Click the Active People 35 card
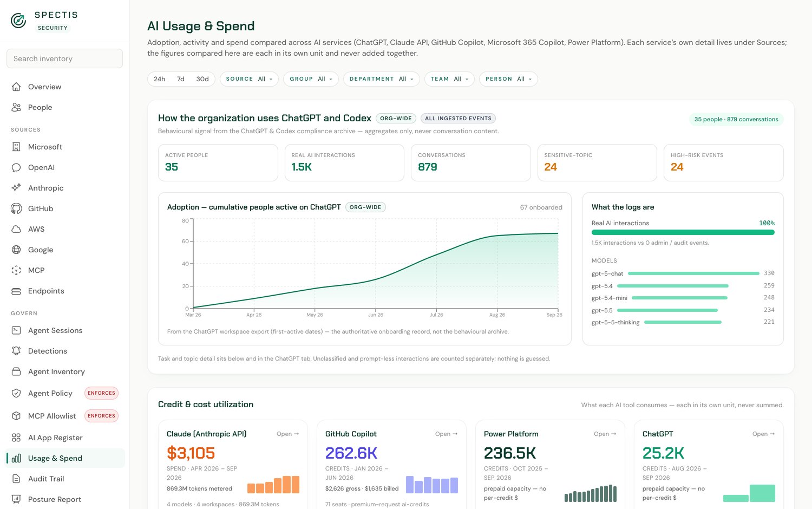The width and height of the screenshot is (812, 509). click(218, 162)
